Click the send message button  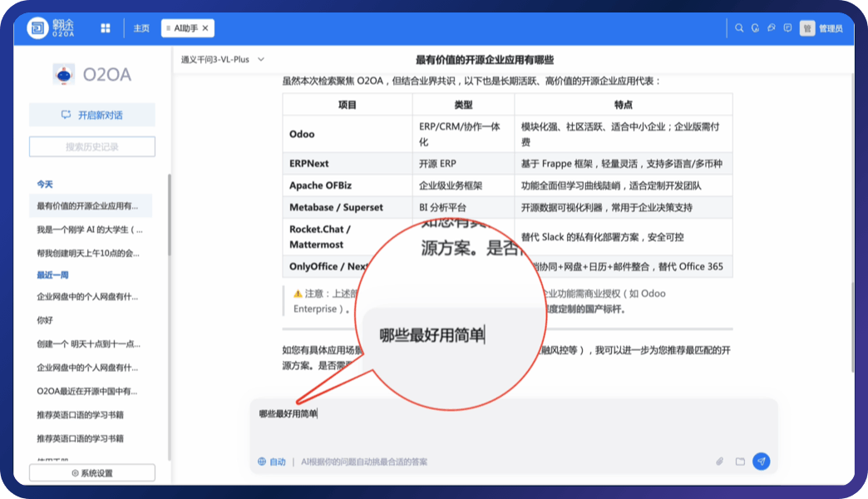(x=761, y=462)
